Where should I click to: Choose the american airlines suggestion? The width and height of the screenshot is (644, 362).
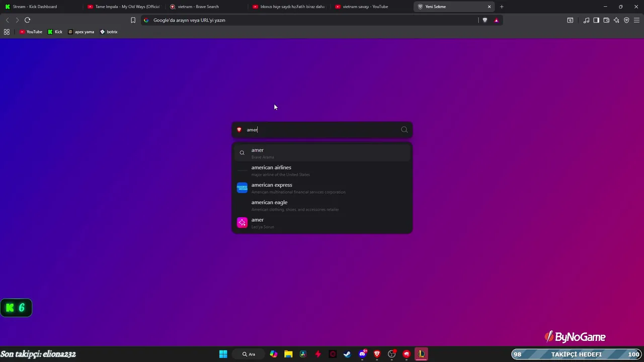click(x=322, y=170)
